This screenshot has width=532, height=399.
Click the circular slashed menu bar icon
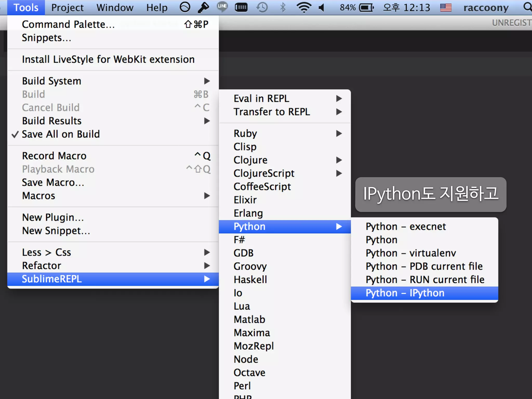click(x=185, y=7)
